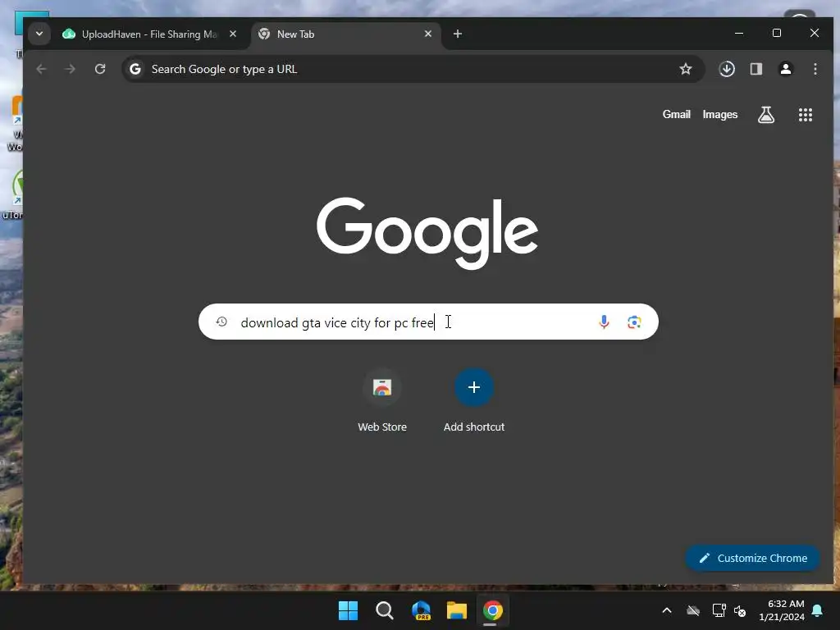Go forward using the forward arrow
Viewport: 840px width, 630px height.
(x=71, y=69)
